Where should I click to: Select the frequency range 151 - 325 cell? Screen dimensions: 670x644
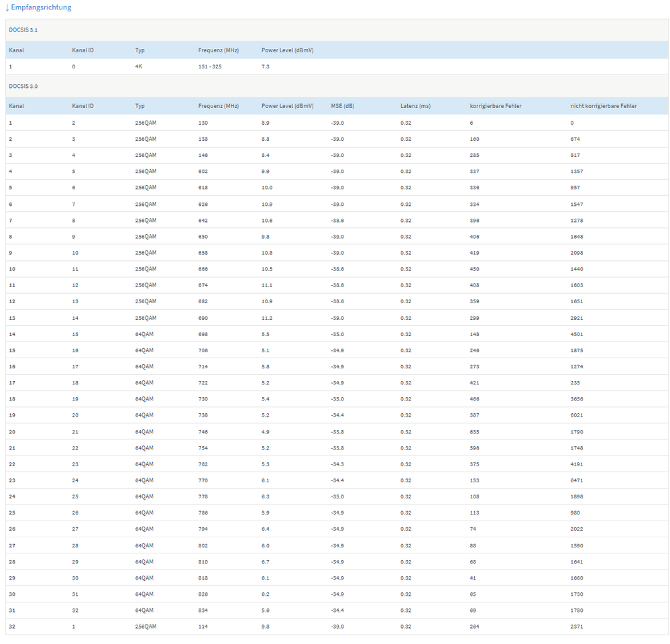click(x=210, y=67)
